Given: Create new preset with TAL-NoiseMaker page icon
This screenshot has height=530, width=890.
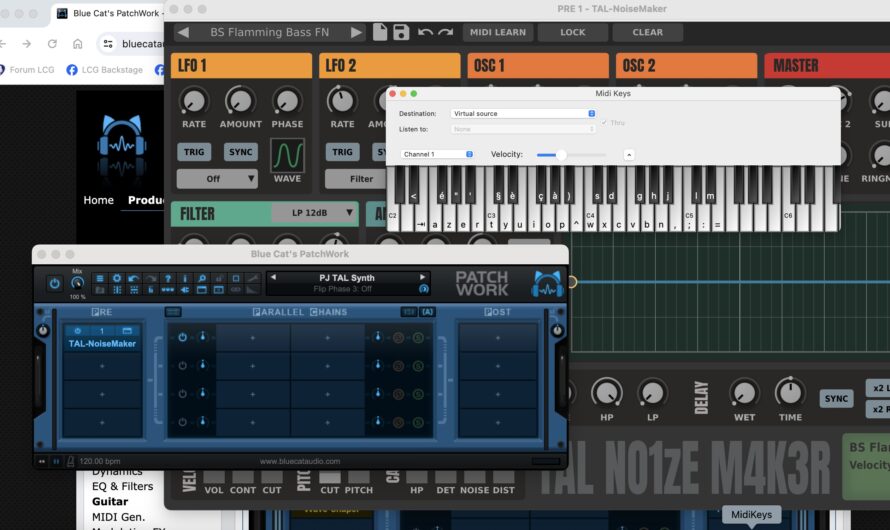Looking at the screenshot, I should pos(380,32).
